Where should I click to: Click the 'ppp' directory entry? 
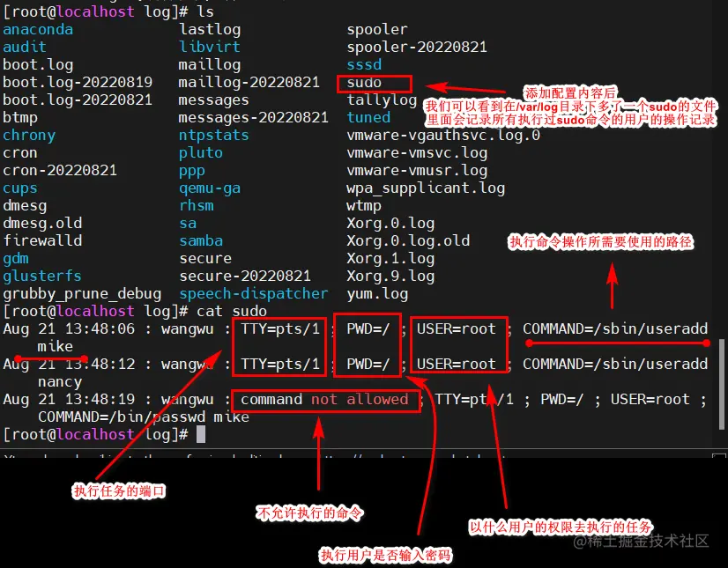(x=192, y=171)
